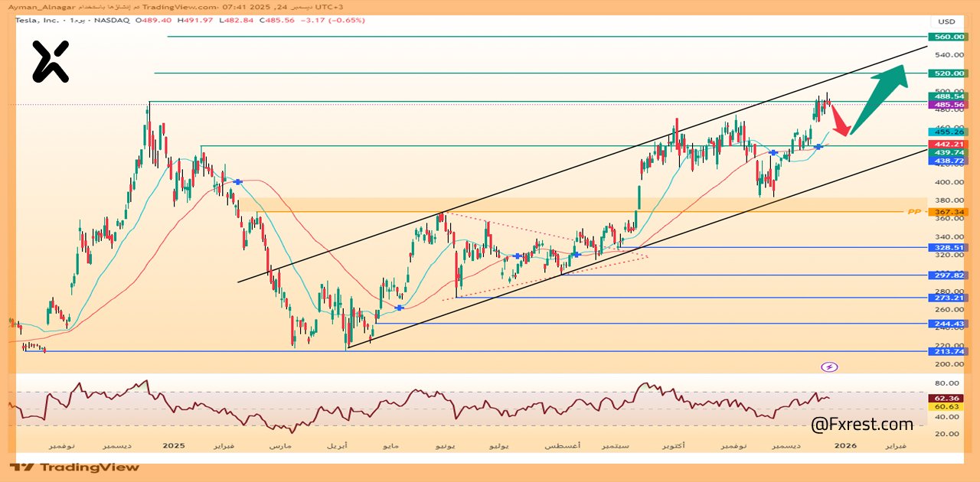Click the red 442.21 price label
The height and width of the screenshot is (482, 980).
tap(948, 144)
